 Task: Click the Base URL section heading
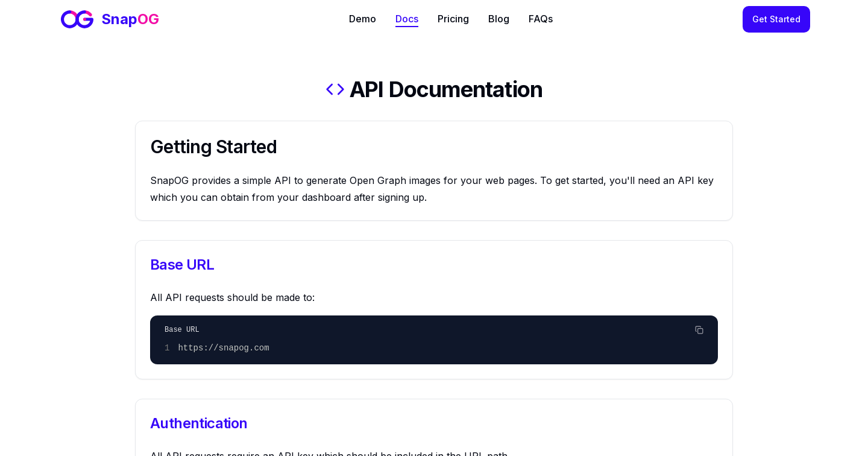coord(182,265)
